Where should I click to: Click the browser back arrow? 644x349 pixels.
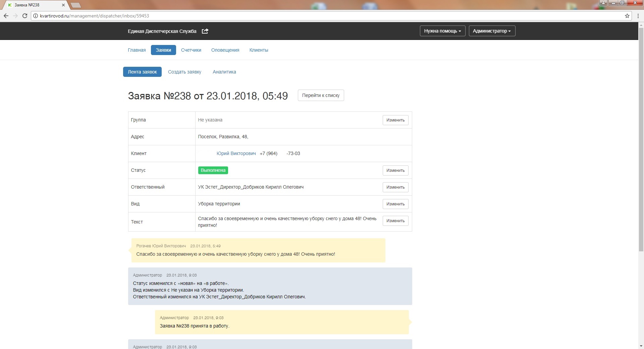6,16
